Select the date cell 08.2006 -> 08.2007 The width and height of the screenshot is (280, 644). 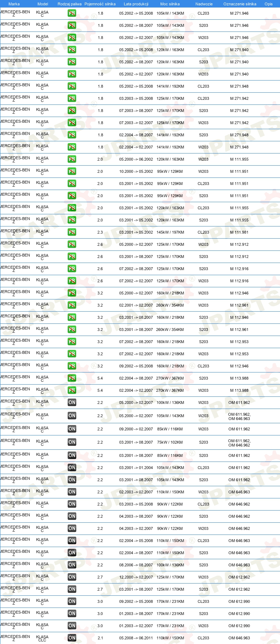click(136, 565)
